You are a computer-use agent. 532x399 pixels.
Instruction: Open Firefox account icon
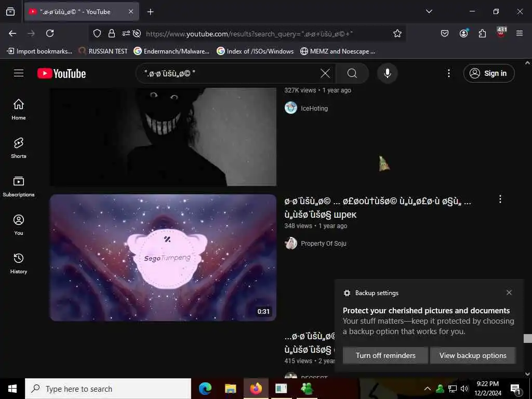(x=463, y=33)
